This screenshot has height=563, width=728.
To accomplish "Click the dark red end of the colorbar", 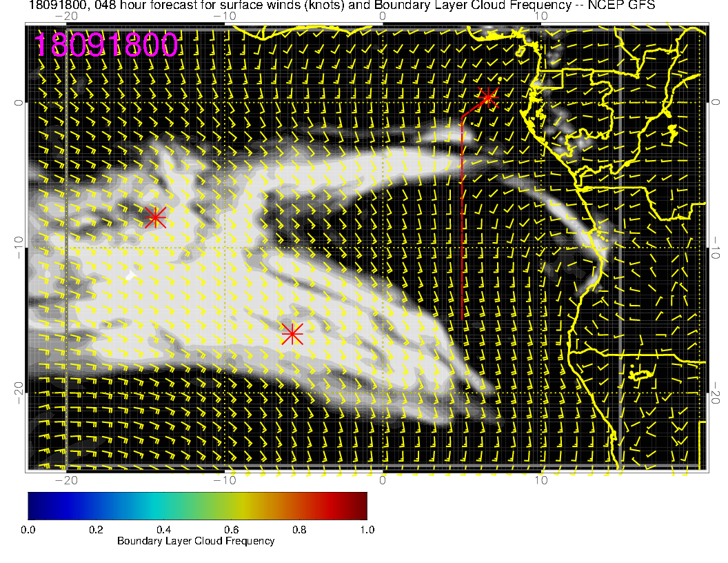I will [x=361, y=505].
